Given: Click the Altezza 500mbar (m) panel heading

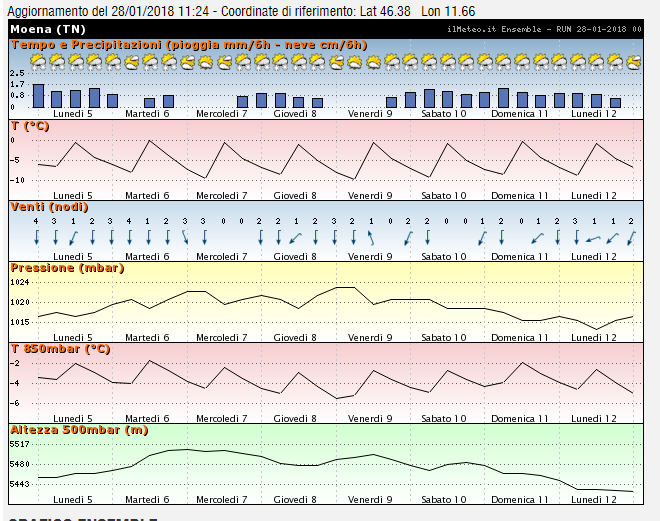Looking at the screenshot, I should point(79,430).
